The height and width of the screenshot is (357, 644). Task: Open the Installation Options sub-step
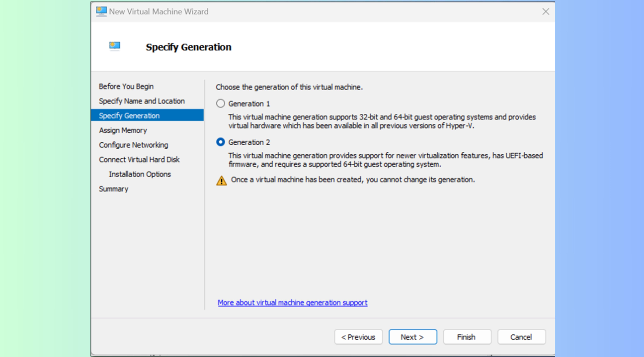pos(140,174)
